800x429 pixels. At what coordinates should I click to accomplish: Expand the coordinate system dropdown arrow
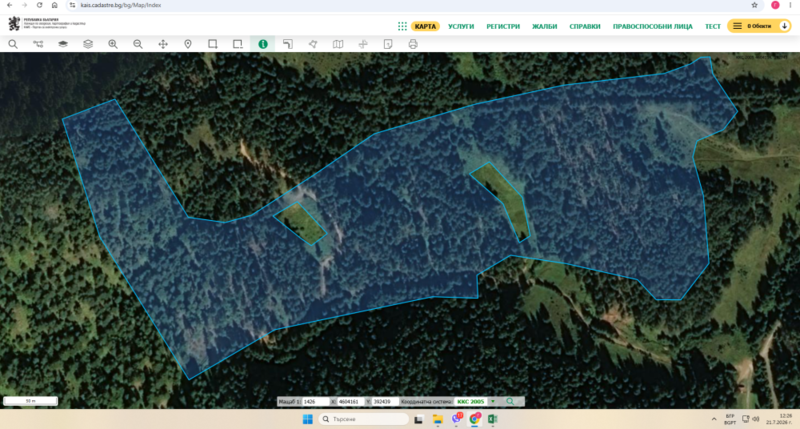click(x=493, y=401)
